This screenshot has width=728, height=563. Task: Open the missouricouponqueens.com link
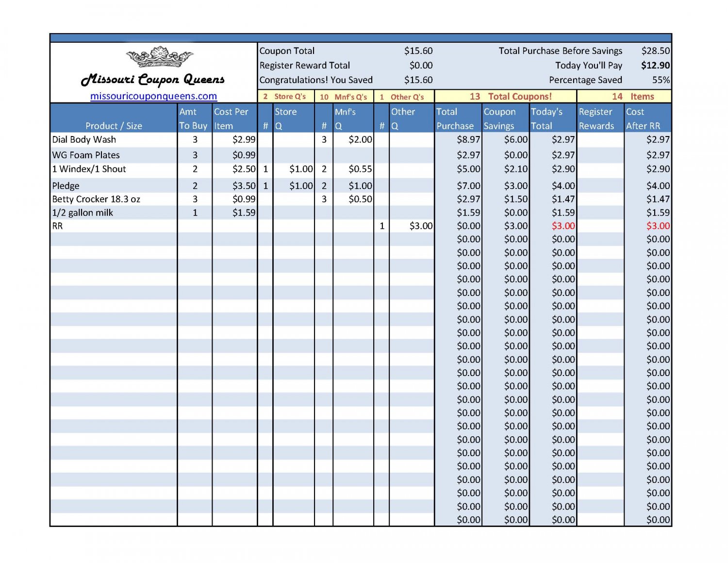click(x=153, y=96)
